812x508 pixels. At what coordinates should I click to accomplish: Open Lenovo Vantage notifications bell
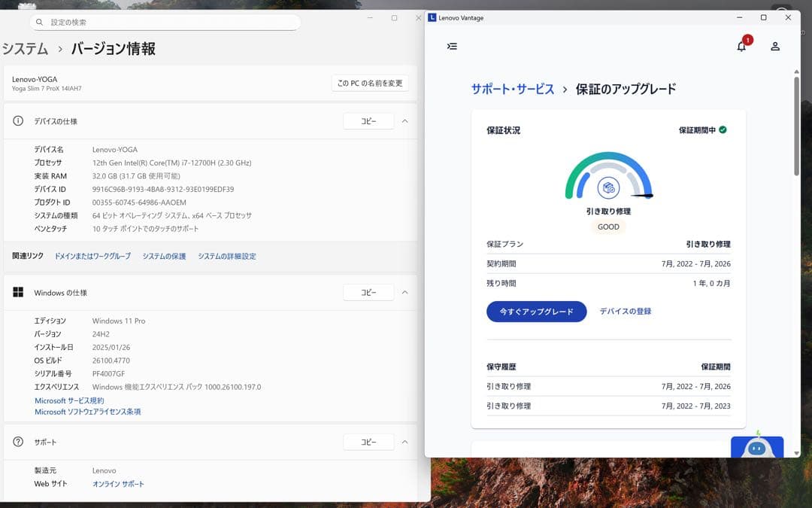point(741,47)
